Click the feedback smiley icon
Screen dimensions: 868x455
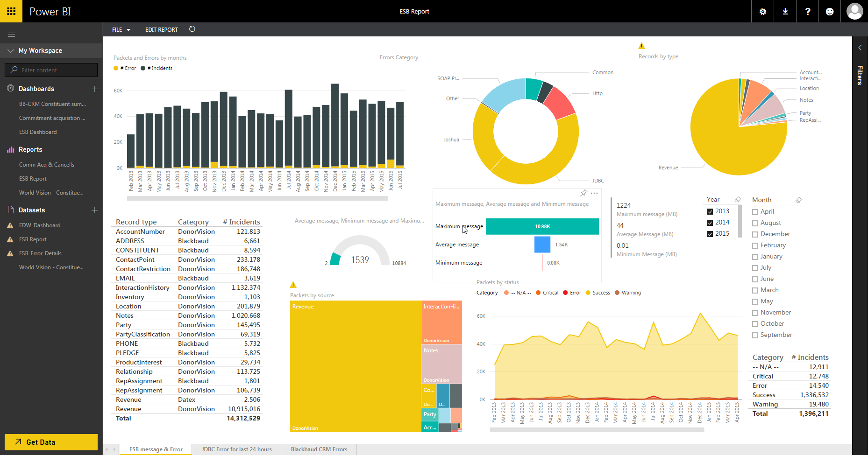point(830,12)
